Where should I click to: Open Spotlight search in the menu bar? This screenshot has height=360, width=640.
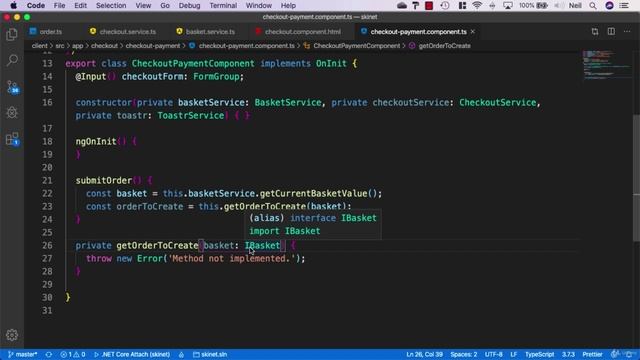click(x=593, y=6)
